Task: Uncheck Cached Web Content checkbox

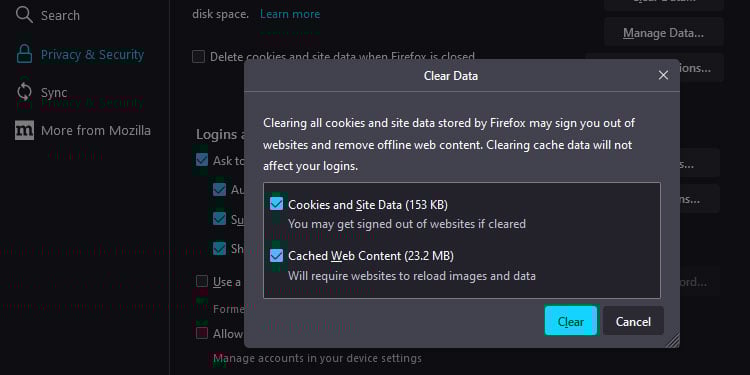Action: (276, 256)
